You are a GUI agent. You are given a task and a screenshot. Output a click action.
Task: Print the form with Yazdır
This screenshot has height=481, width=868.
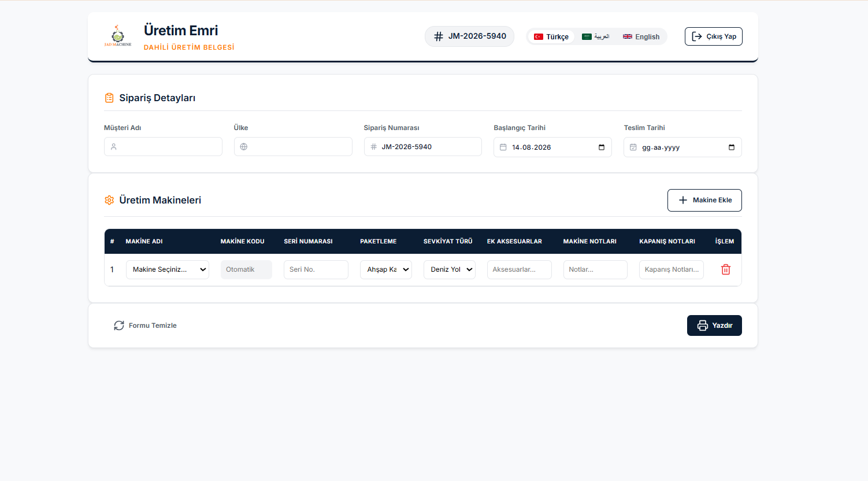pos(714,325)
